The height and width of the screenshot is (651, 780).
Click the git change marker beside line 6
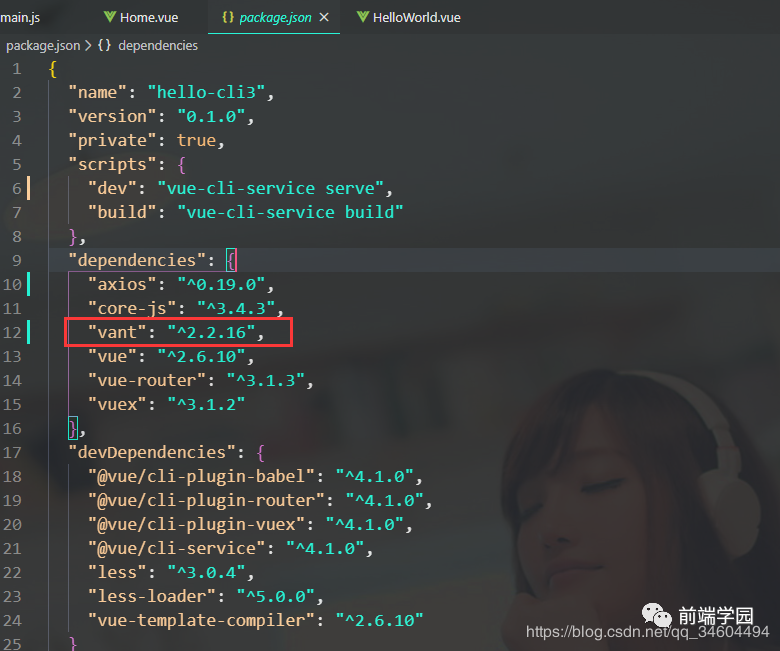pos(29,188)
